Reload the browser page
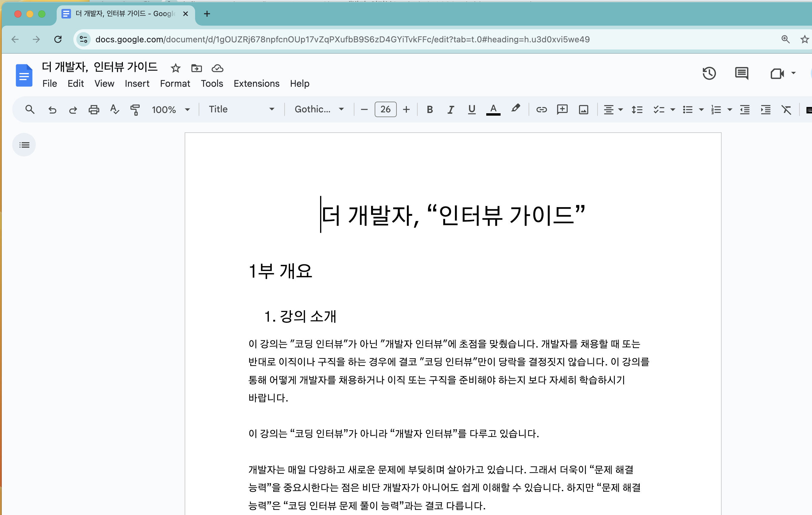812x515 pixels. point(58,39)
